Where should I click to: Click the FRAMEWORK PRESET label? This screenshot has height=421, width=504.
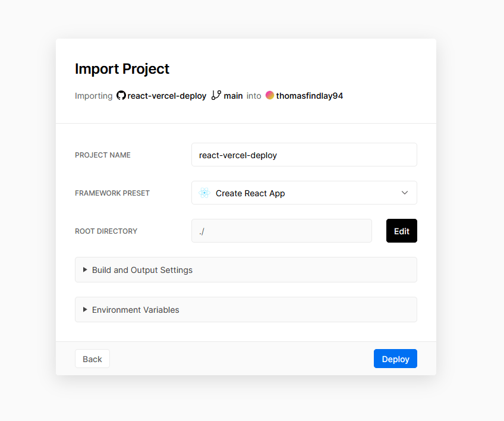(112, 193)
